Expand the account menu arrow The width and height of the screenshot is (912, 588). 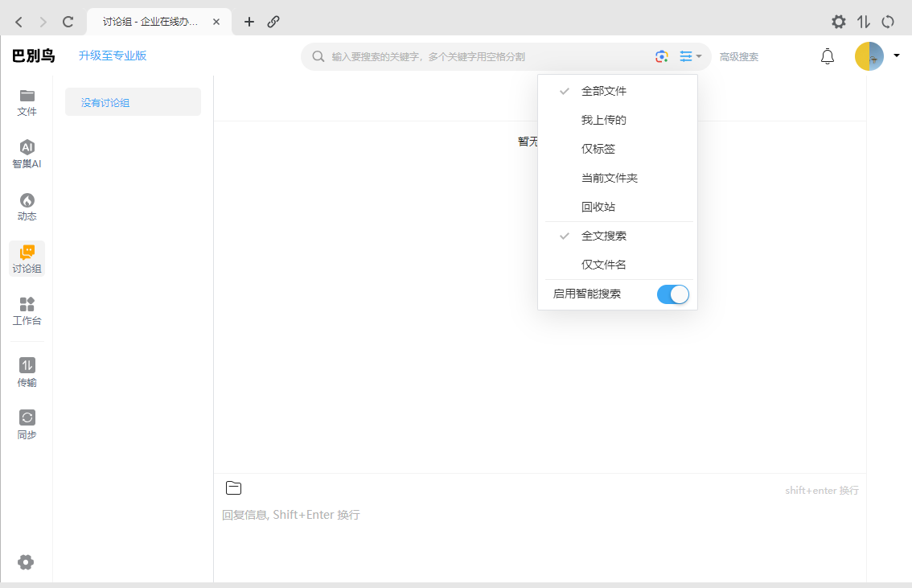coord(896,56)
